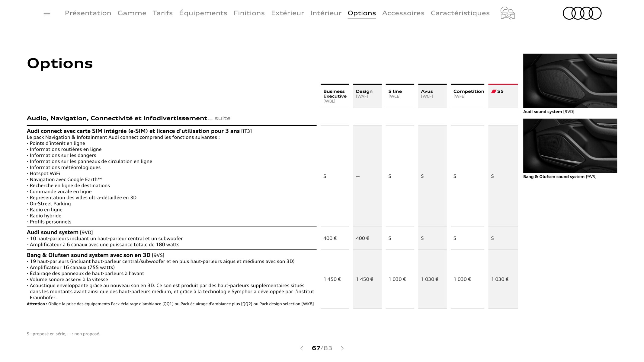Click the car configurator search icon

[x=508, y=13]
